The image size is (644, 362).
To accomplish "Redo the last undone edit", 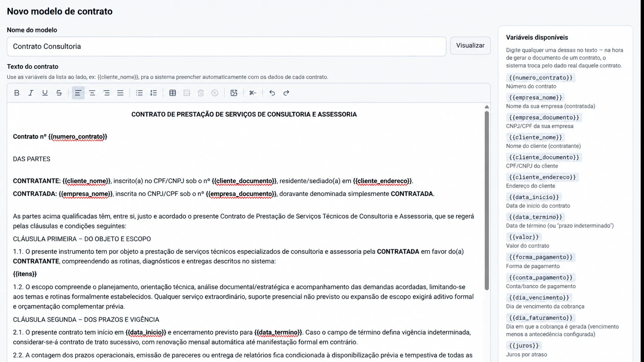I will point(286,93).
